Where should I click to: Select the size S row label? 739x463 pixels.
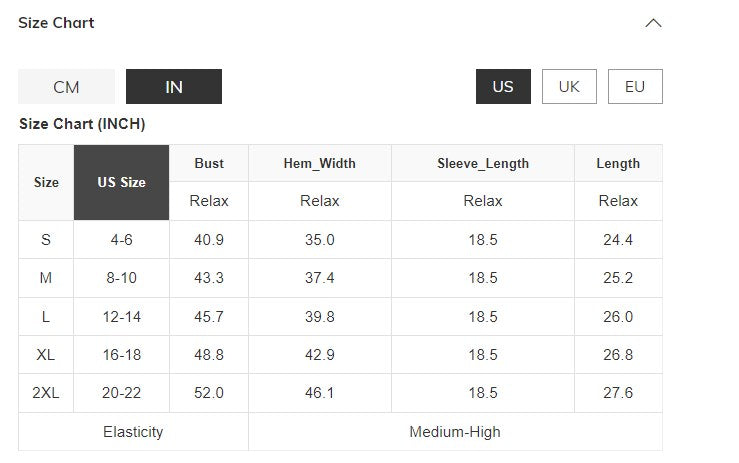pos(46,240)
